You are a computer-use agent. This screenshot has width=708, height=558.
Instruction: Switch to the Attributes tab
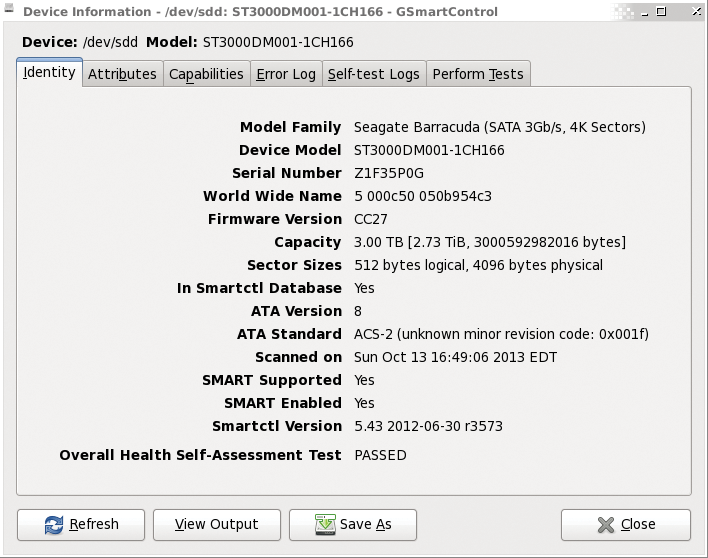(122, 74)
